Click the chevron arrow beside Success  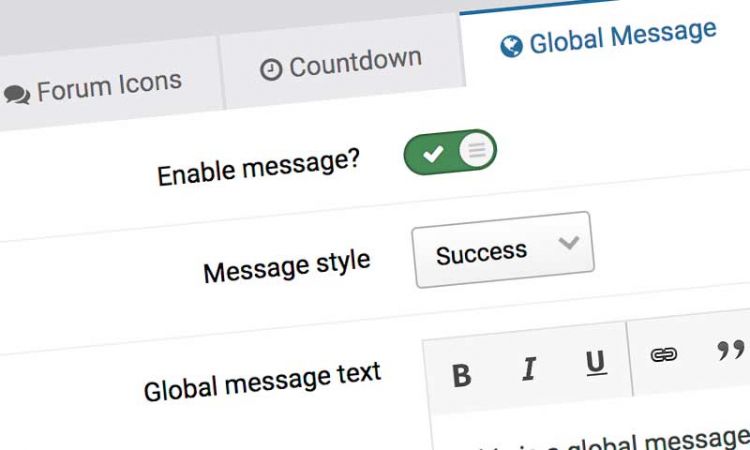pos(569,242)
